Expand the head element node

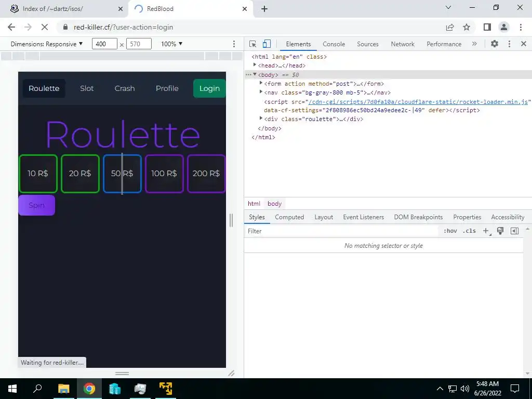tap(255, 65)
